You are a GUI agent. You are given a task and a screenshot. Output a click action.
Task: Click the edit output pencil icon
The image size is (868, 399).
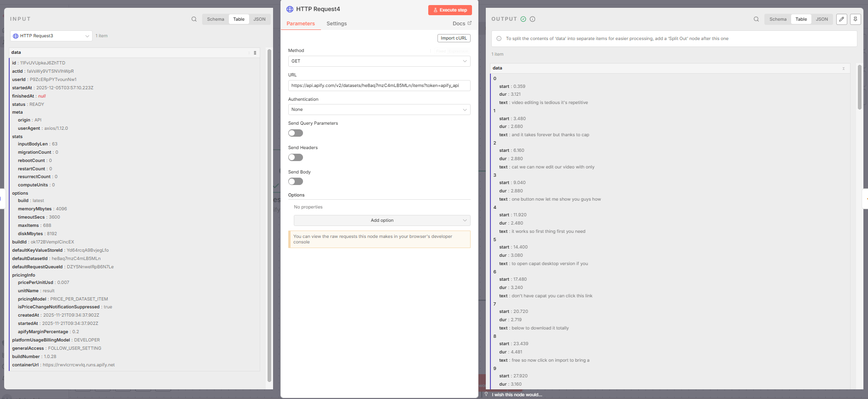(x=842, y=19)
